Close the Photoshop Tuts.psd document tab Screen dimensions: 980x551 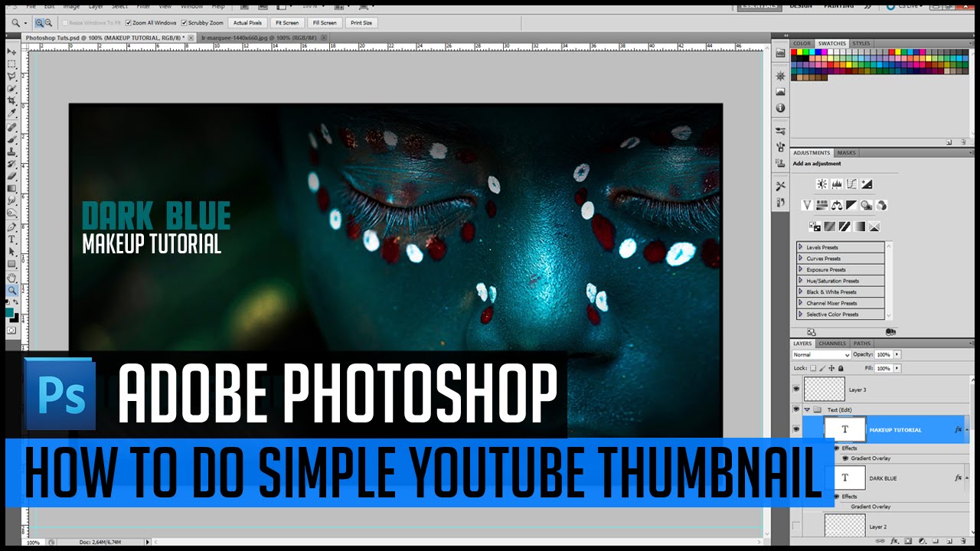coord(191,37)
